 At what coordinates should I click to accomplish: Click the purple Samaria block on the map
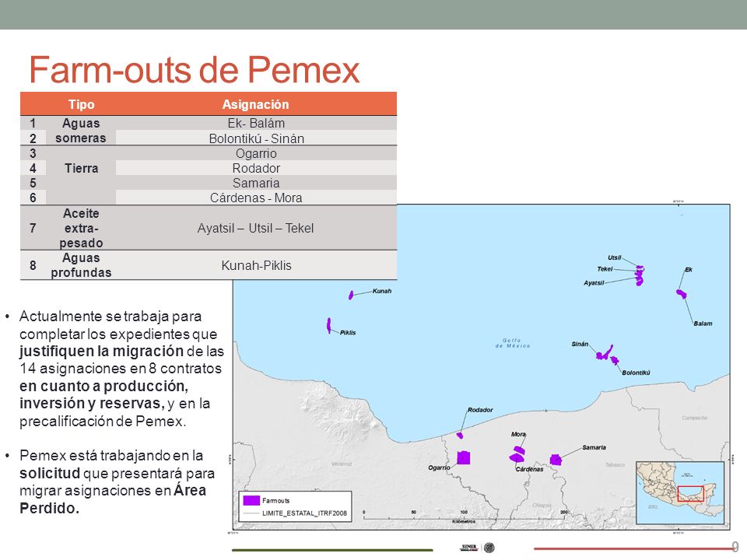pos(556,460)
